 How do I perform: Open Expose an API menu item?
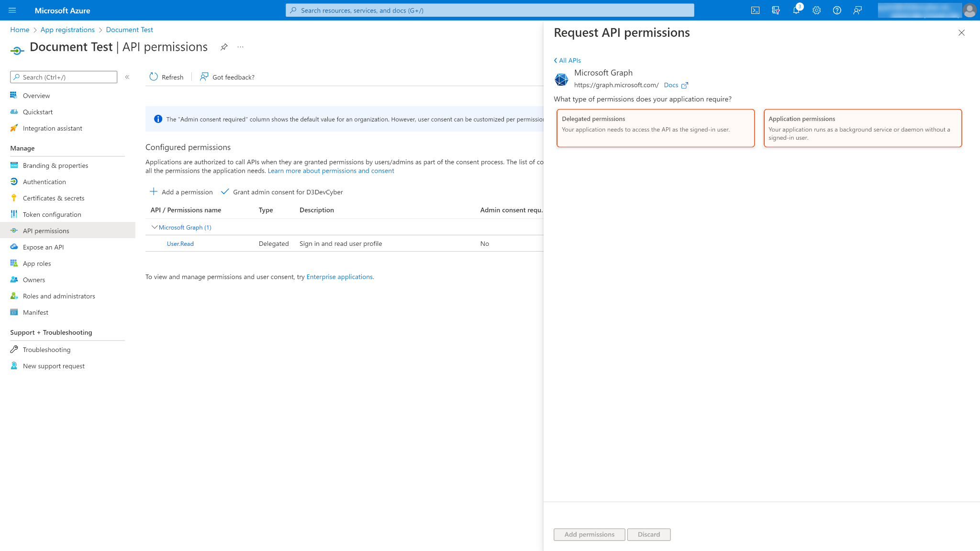43,247
